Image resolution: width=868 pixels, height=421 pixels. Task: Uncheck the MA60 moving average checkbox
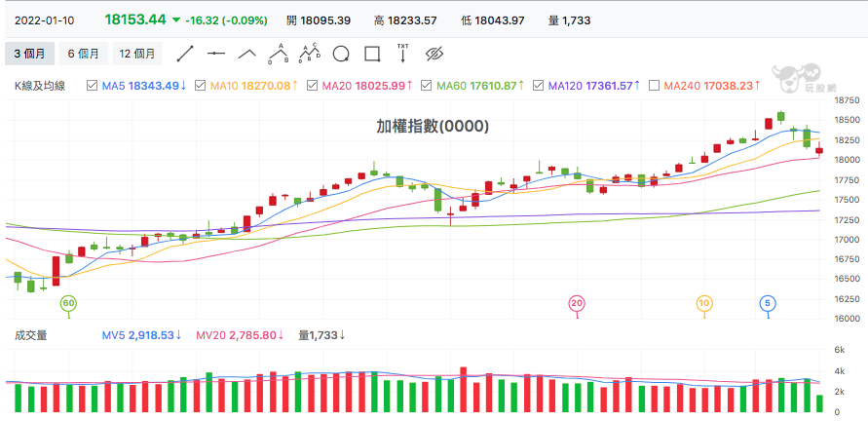[427, 86]
